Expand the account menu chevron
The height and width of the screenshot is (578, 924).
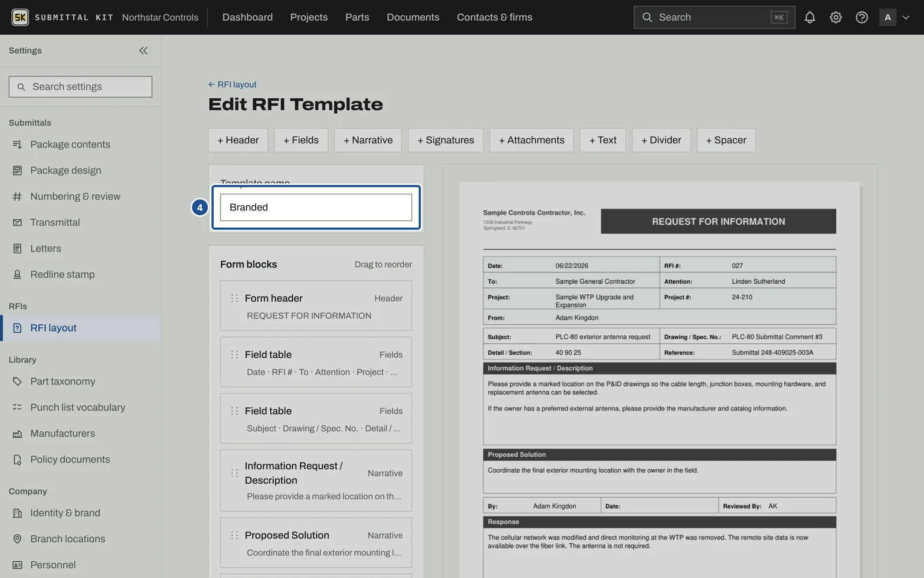(x=906, y=17)
